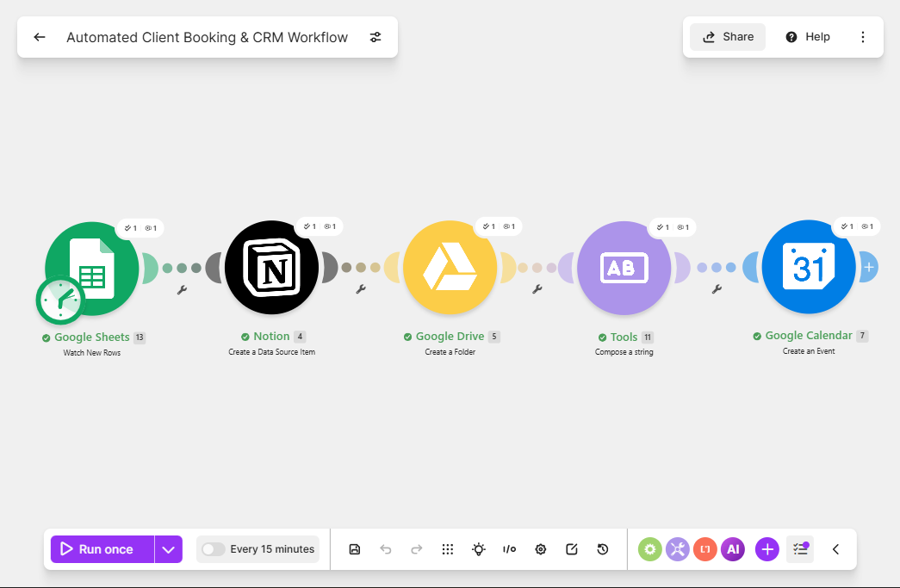Open the Notion execution result bubble
This screenshot has height=588, width=900.
click(x=320, y=226)
